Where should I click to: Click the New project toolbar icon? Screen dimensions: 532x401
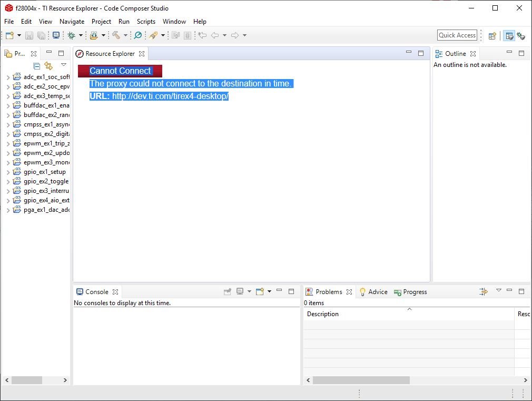pyautogui.click(x=10, y=35)
